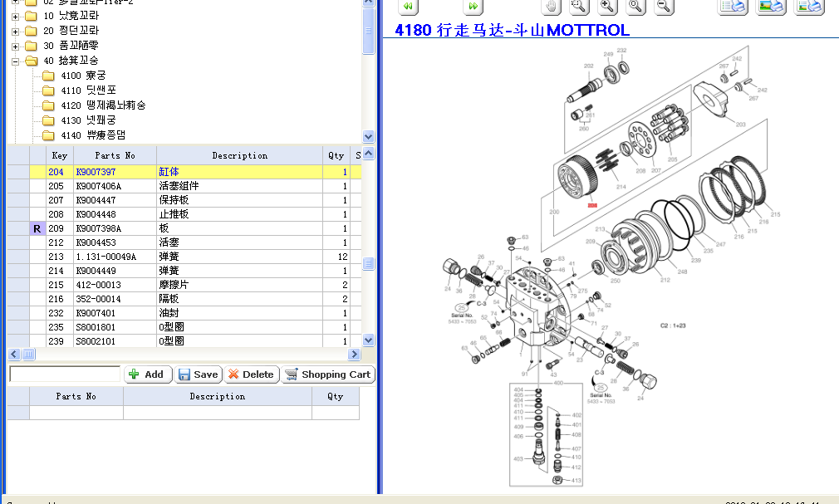Click the Qty column header in the parts list
This screenshot has height=504, width=839.
[336, 156]
